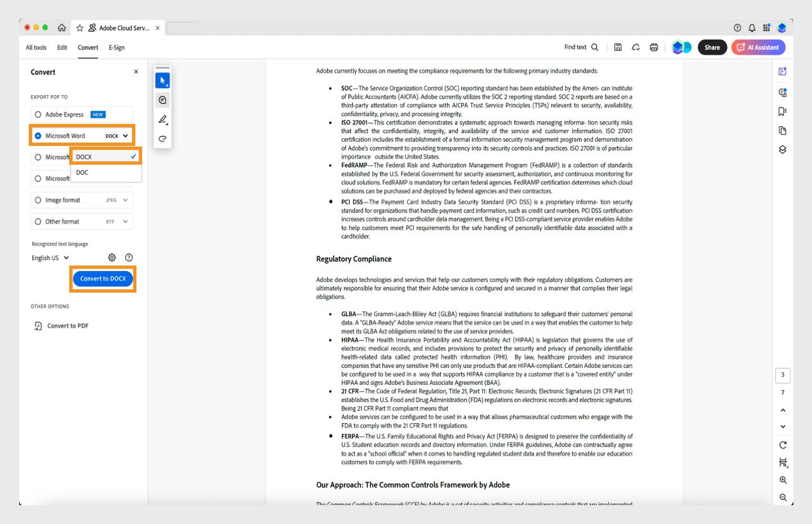812x524 pixels.
Task: Choose the add comment tool
Action: coord(162,100)
